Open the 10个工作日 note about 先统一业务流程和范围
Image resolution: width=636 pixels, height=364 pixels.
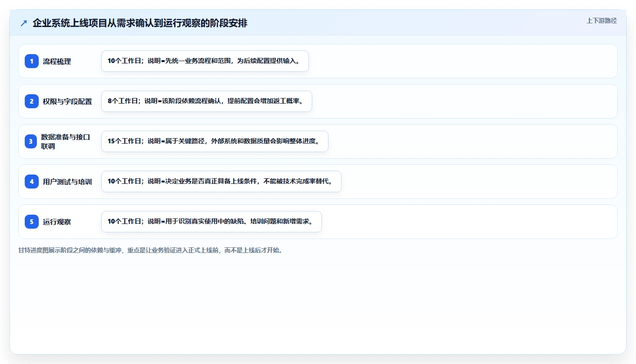pyautogui.click(x=205, y=61)
